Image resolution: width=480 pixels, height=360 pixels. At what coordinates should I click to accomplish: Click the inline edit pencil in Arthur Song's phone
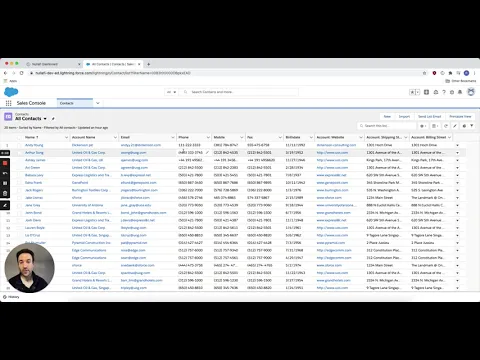[207, 153]
